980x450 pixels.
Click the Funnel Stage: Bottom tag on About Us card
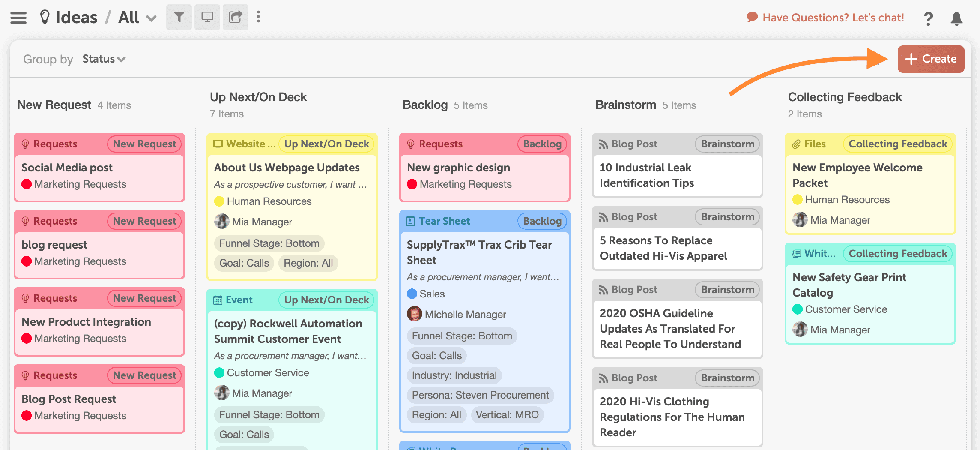click(269, 243)
